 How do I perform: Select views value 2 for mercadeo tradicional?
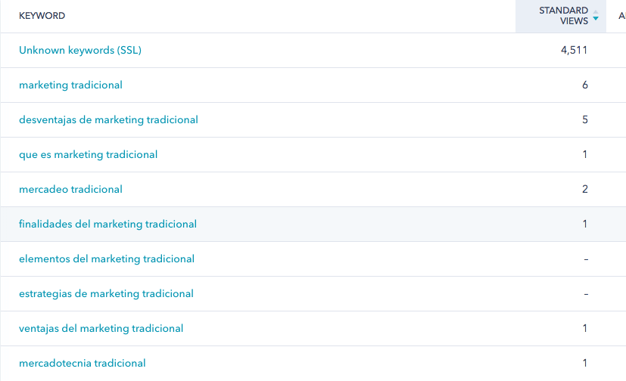pos(585,189)
